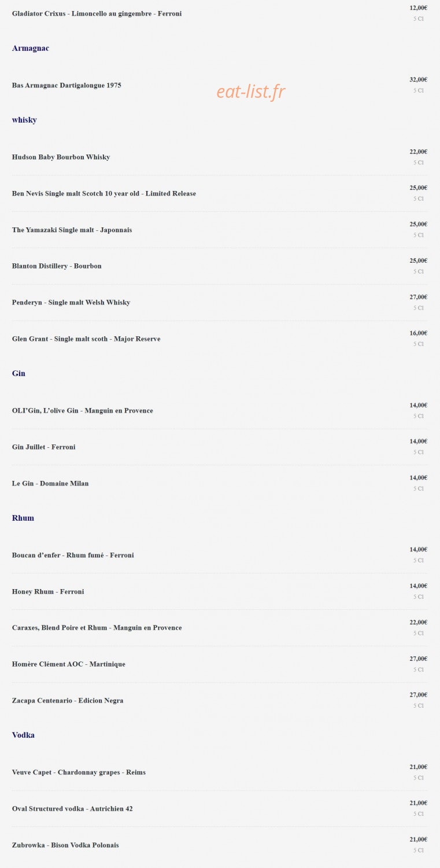Image resolution: width=440 pixels, height=868 pixels.
Task: Select the Armagnac section heading
Action: pyautogui.click(x=31, y=48)
